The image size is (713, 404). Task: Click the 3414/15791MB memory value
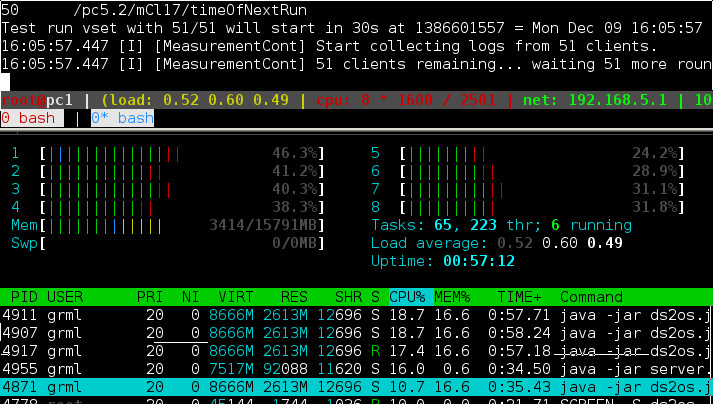click(x=264, y=225)
